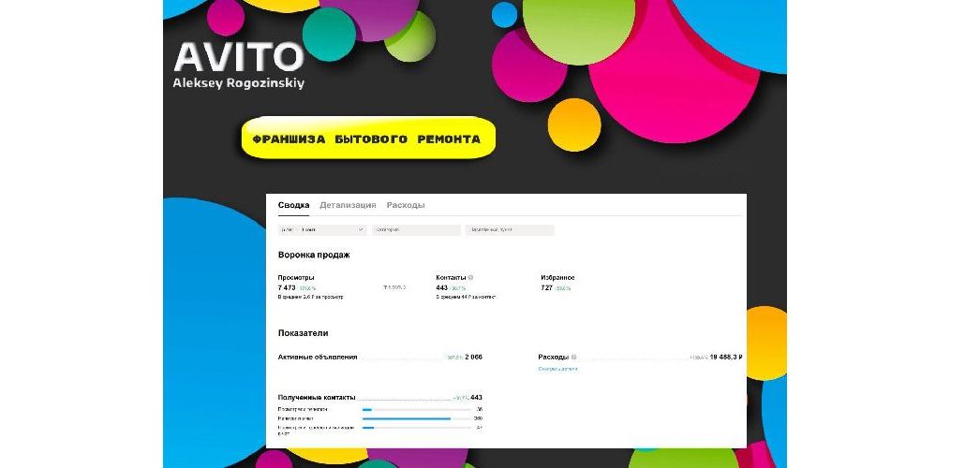Switch to the Детализация tab
980x468 pixels.
click(348, 205)
